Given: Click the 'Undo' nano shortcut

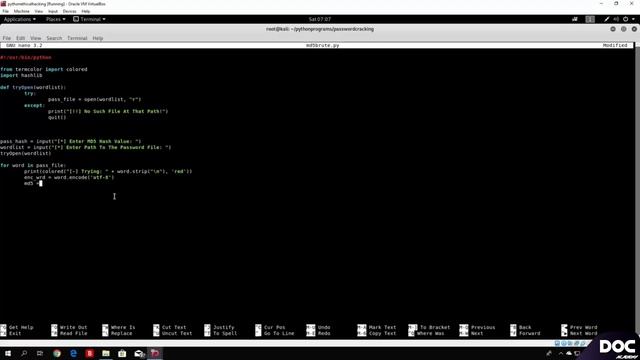Looking at the screenshot, I should pos(318,327).
